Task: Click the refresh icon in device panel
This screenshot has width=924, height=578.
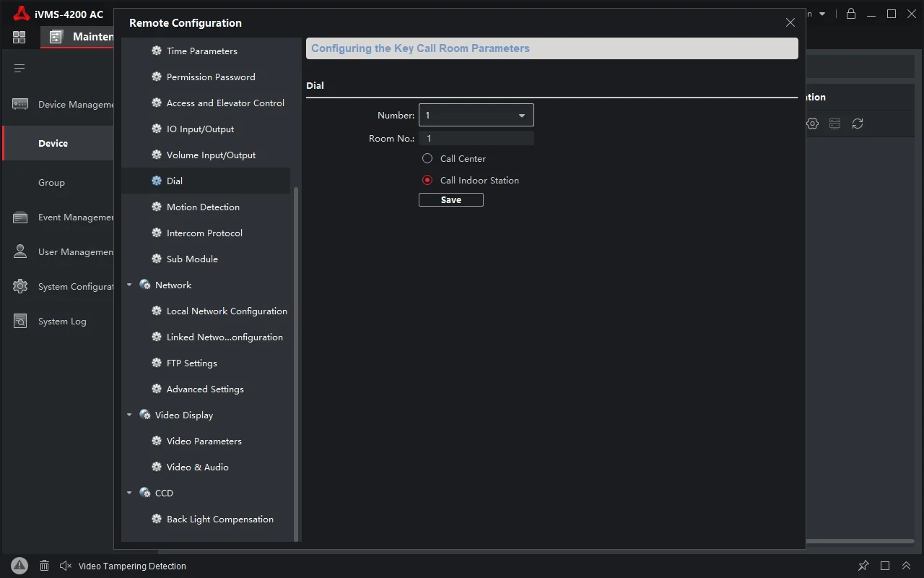Action: click(858, 124)
